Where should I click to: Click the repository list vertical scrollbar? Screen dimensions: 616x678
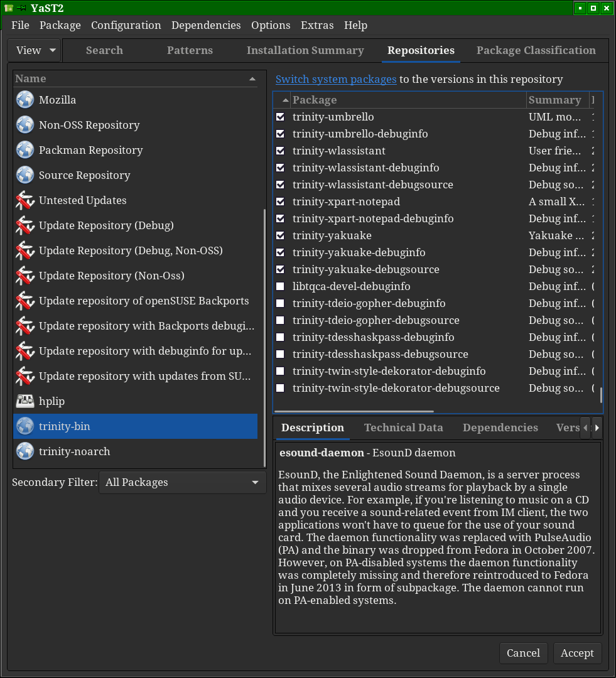coord(265,338)
